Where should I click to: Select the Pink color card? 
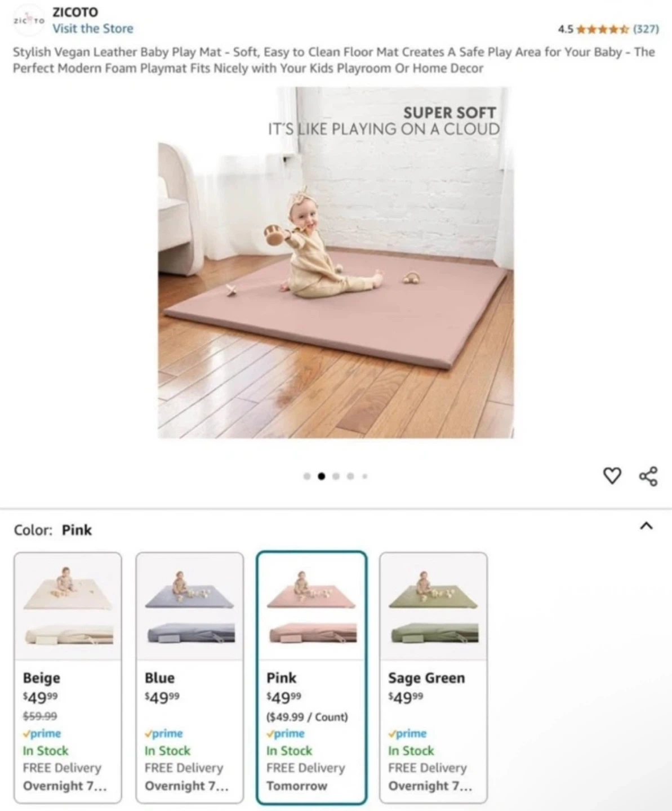coord(311,678)
